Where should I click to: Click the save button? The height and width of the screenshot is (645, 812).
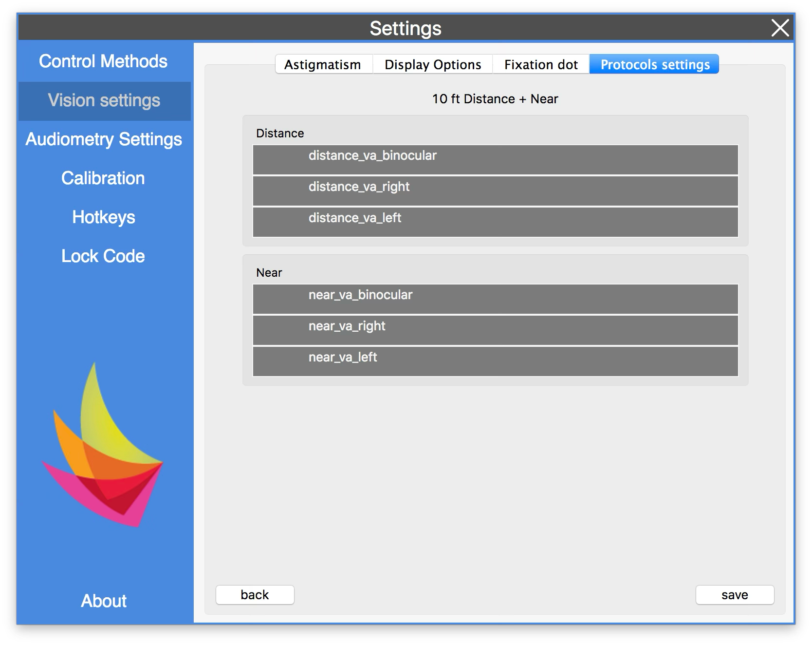(x=735, y=595)
